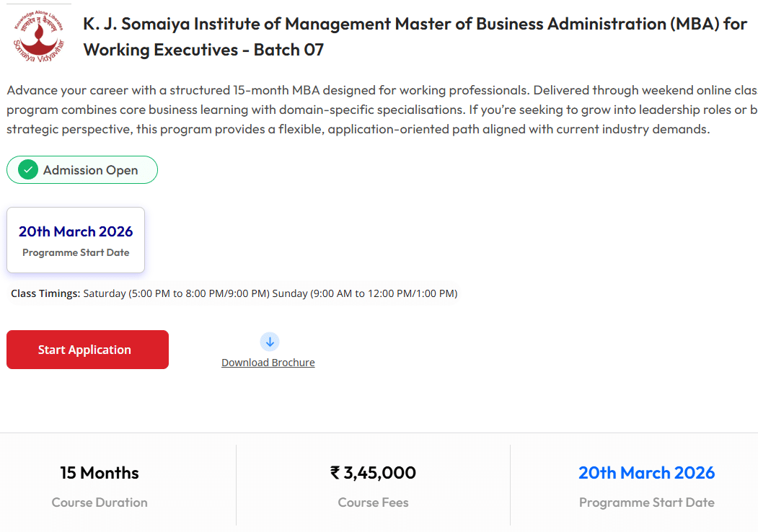Click the blue download arrow icon
This screenshot has width=758, height=532.
[x=269, y=342]
